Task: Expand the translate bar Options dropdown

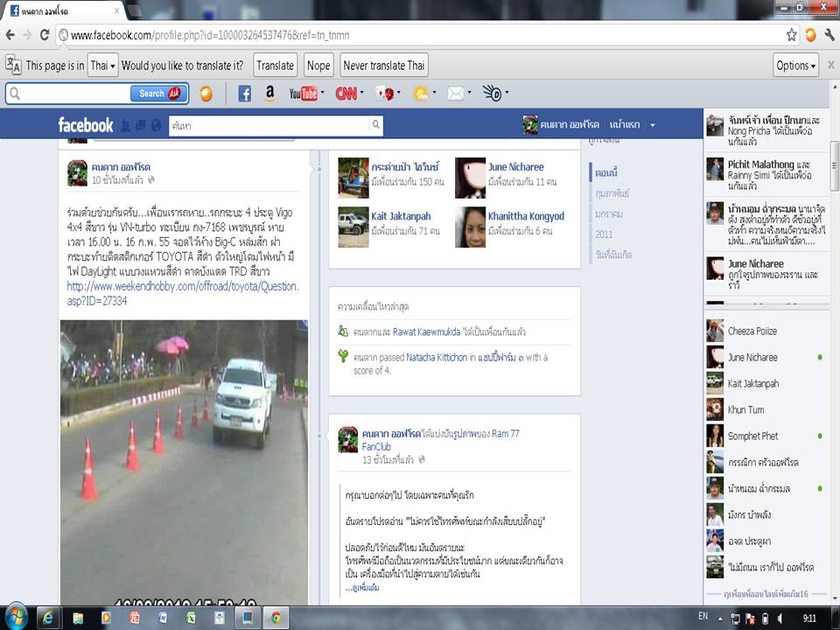Action: click(x=796, y=66)
